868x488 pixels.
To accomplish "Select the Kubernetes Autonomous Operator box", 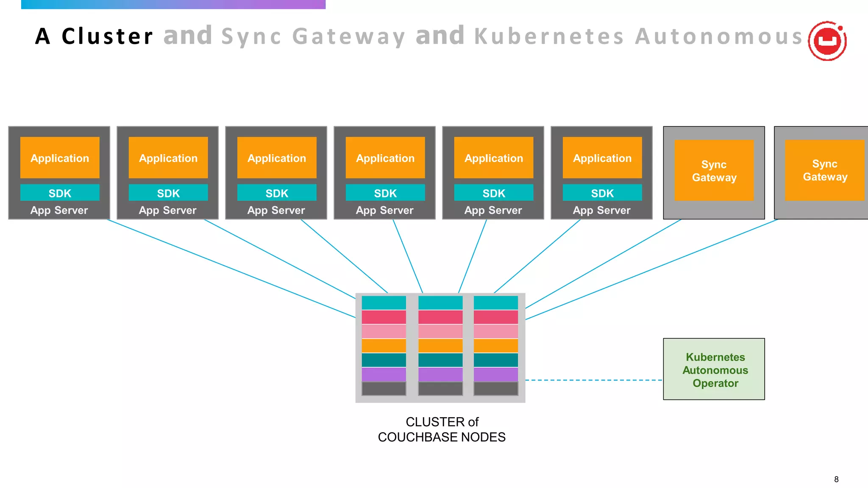I will pyautogui.click(x=714, y=369).
